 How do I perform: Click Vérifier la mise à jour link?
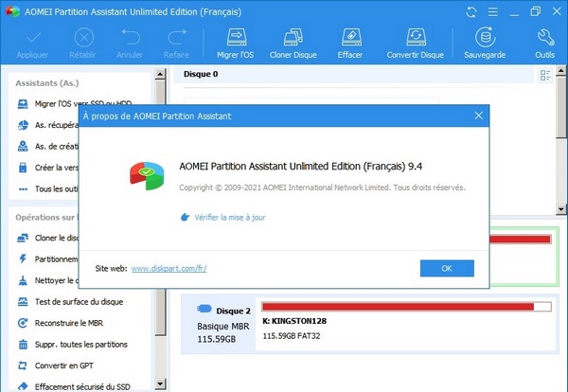pyautogui.click(x=230, y=217)
